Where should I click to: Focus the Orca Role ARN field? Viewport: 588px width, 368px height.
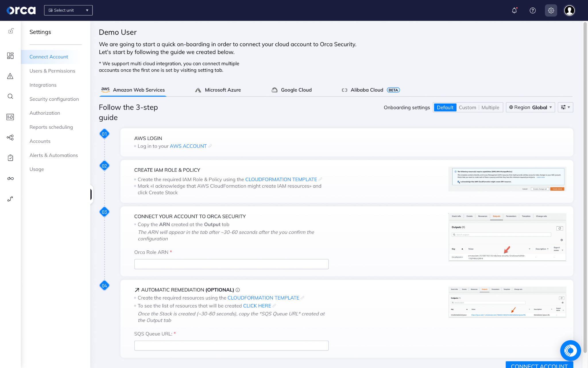coord(231,264)
